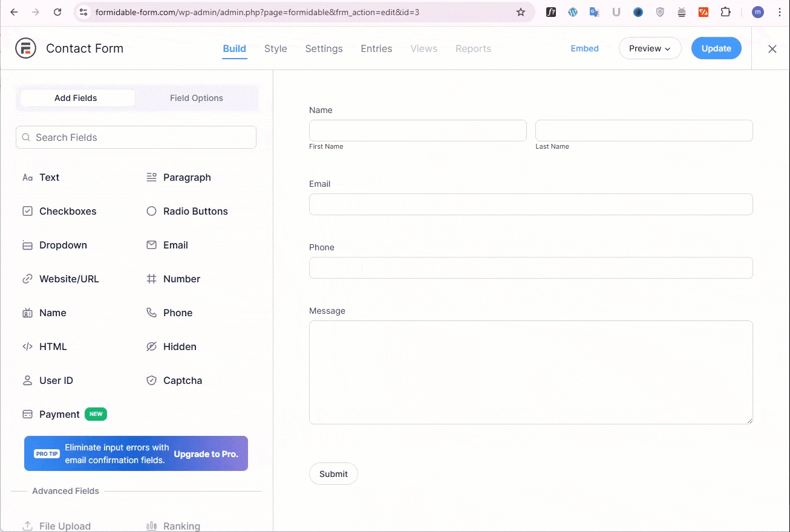Click the Upgrade to Pro link

click(x=206, y=454)
